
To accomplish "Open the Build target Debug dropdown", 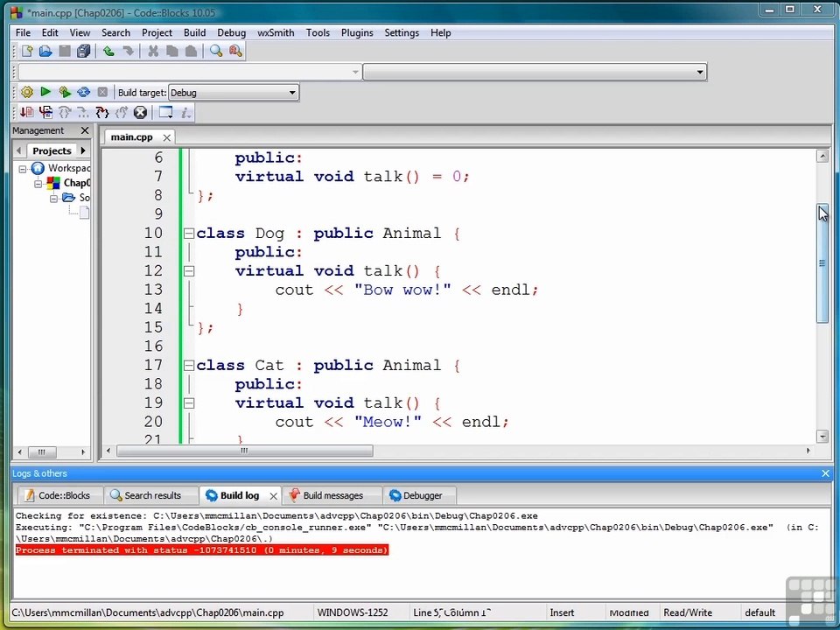I will tap(234, 93).
